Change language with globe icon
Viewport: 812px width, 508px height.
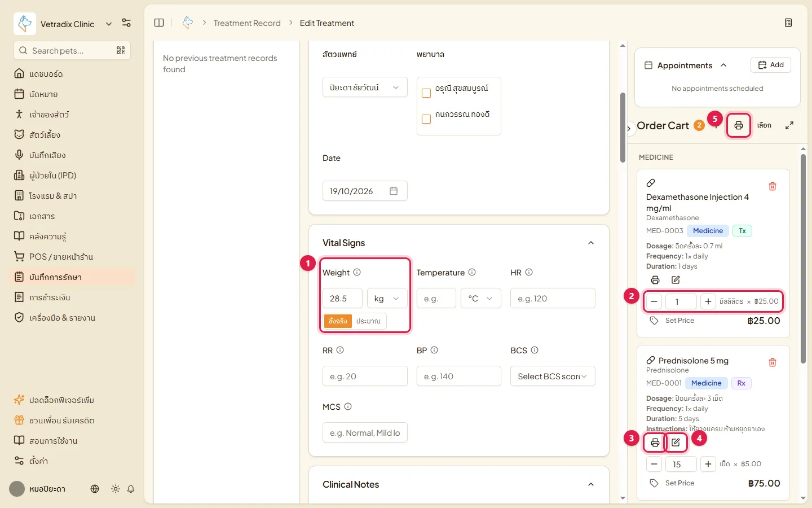pyautogui.click(x=95, y=489)
